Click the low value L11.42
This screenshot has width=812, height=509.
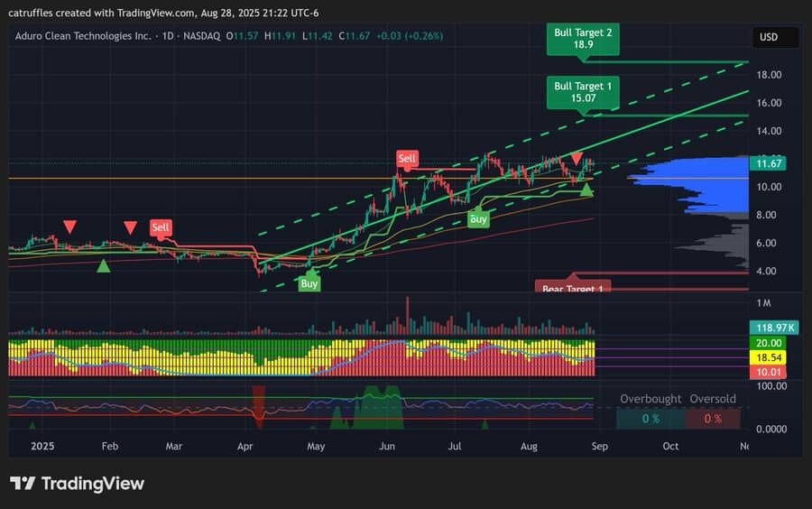pos(317,36)
